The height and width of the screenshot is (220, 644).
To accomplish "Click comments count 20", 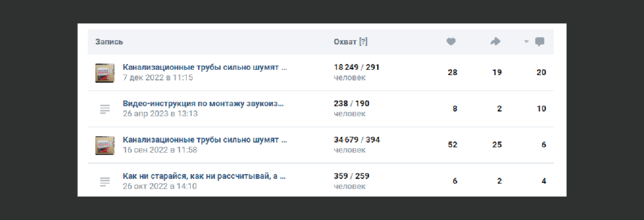I will tap(541, 73).
